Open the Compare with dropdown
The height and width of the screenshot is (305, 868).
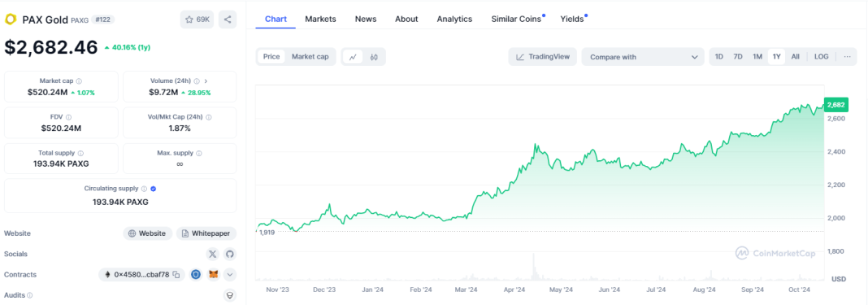(x=643, y=57)
